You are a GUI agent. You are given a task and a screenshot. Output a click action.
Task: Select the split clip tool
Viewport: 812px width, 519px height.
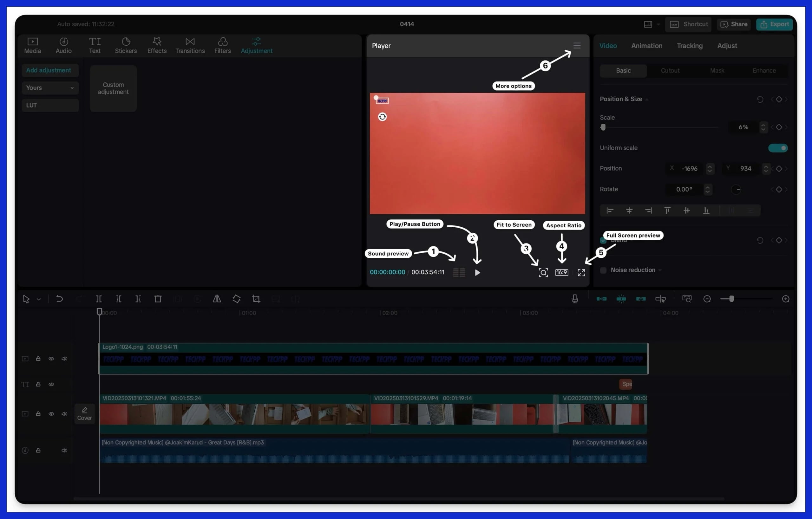[x=99, y=299]
